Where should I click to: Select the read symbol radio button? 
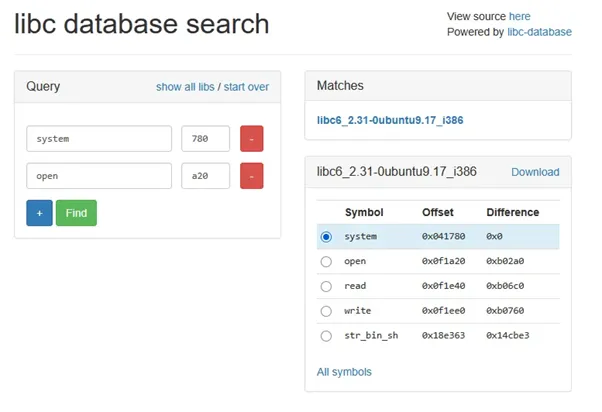pos(326,286)
